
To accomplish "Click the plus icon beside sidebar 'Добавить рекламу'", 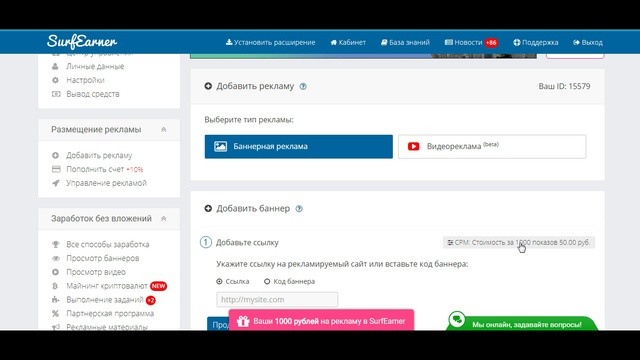I will click(x=56, y=156).
